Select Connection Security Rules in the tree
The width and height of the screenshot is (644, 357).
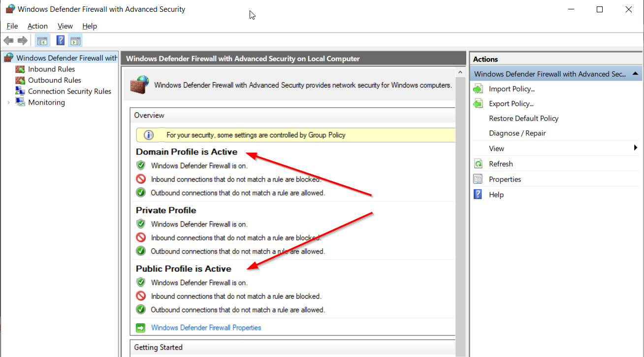point(69,91)
